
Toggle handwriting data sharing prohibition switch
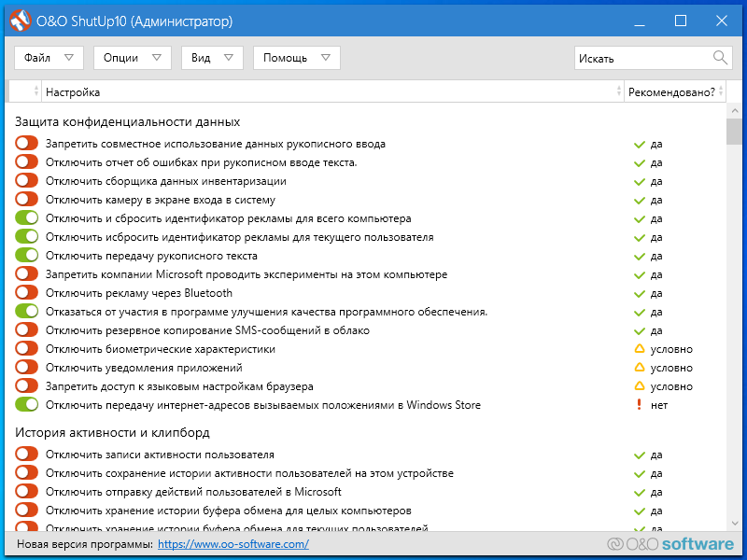tap(27, 144)
